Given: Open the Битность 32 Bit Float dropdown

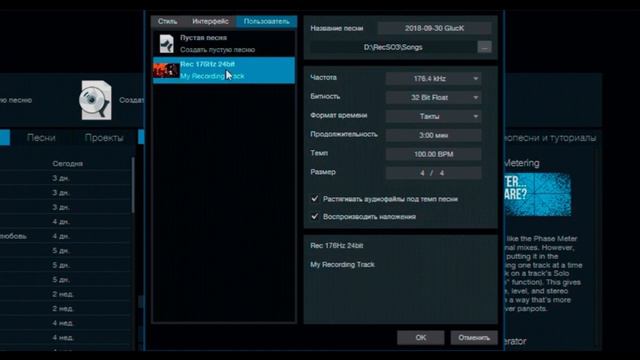Looking at the screenshot, I should (433, 98).
